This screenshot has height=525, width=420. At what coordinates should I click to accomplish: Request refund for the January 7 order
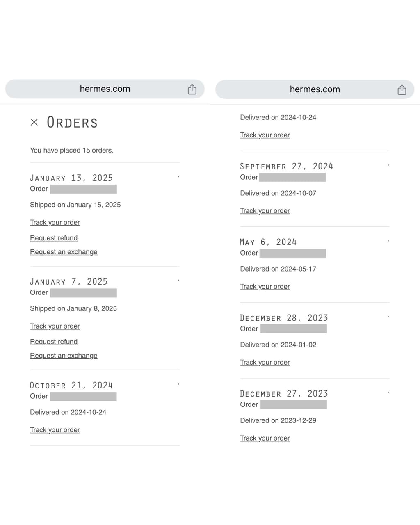(54, 342)
